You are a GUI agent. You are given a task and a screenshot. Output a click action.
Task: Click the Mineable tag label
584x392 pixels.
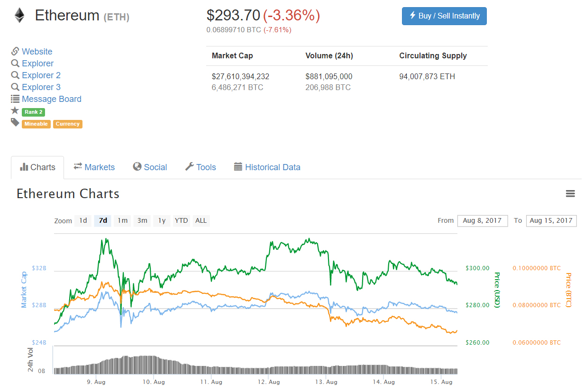click(36, 124)
